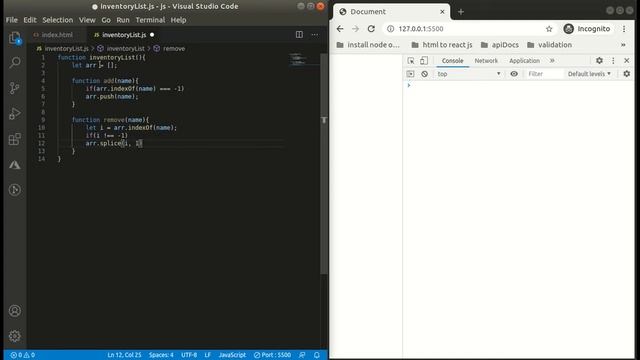Open the Azure activity bar icon
Image resolution: width=640 pixels, height=360 pixels.
15,165
